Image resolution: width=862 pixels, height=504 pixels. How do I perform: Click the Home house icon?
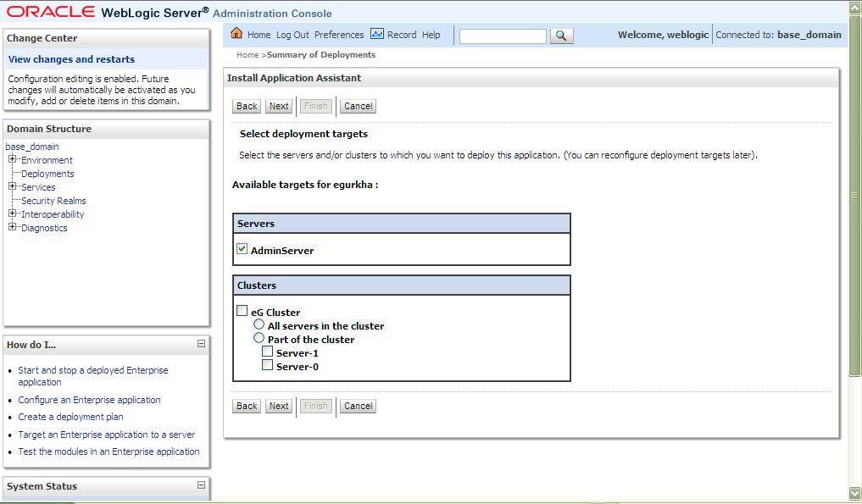pyautogui.click(x=236, y=33)
